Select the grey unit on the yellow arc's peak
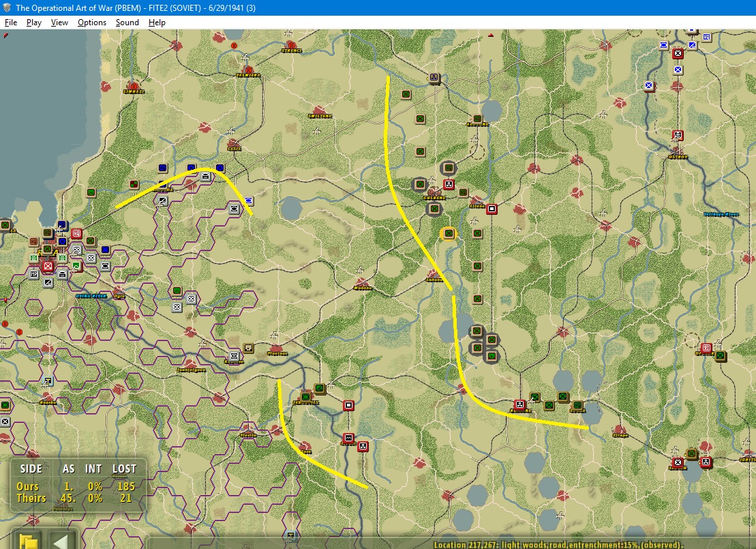 (x=205, y=176)
